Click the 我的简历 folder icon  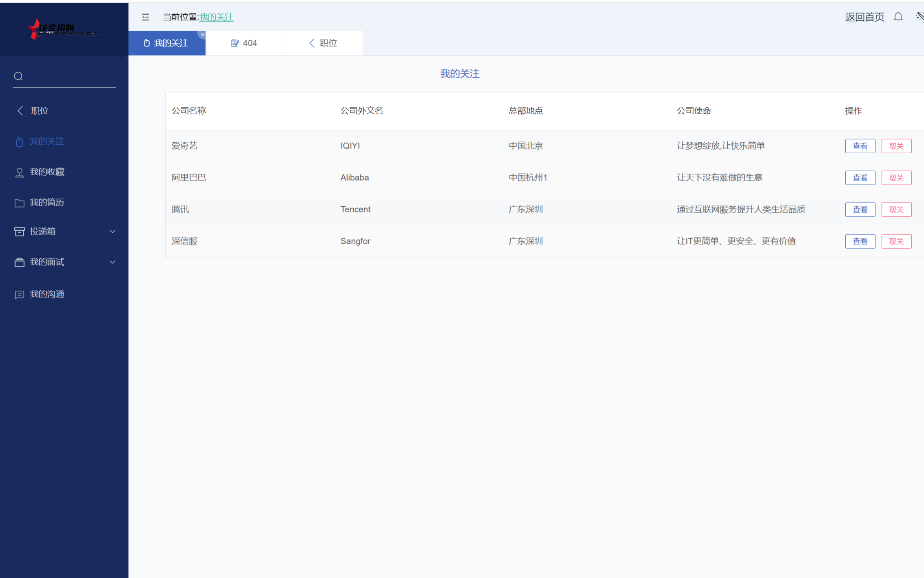coord(19,203)
